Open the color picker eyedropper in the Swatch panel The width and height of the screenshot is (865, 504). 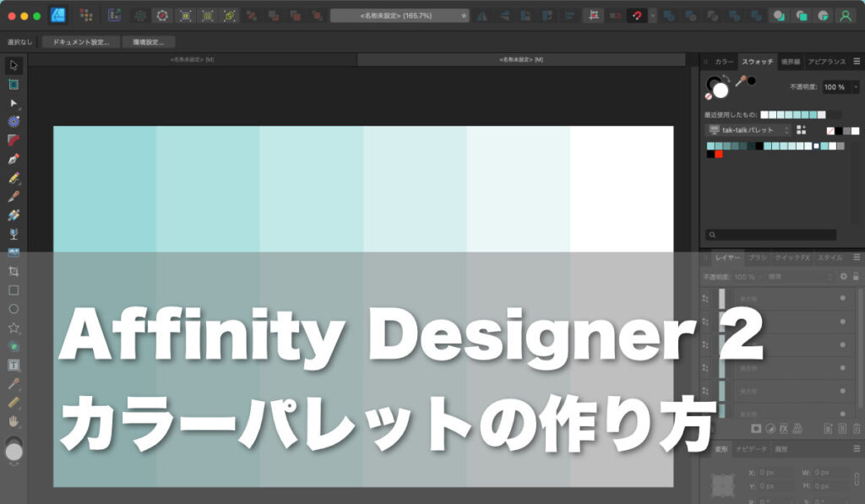click(x=740, y=79)
